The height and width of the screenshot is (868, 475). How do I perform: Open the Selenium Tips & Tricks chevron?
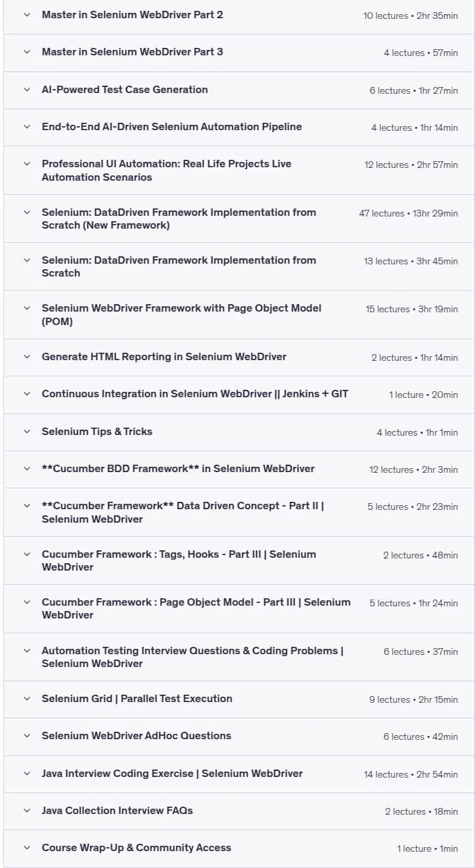pos(27,432)
